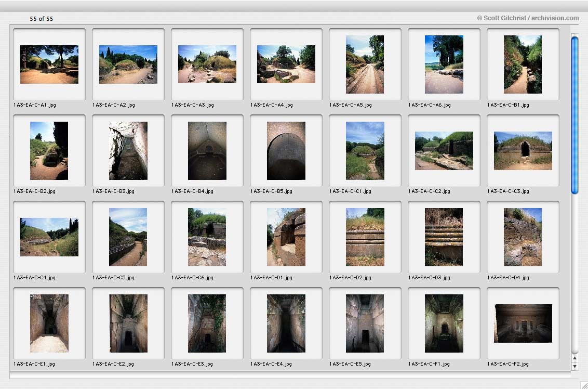Select the file name text 1A3-EA-C-C5.jpg
The image size is (588, 389).
(113, 278)
